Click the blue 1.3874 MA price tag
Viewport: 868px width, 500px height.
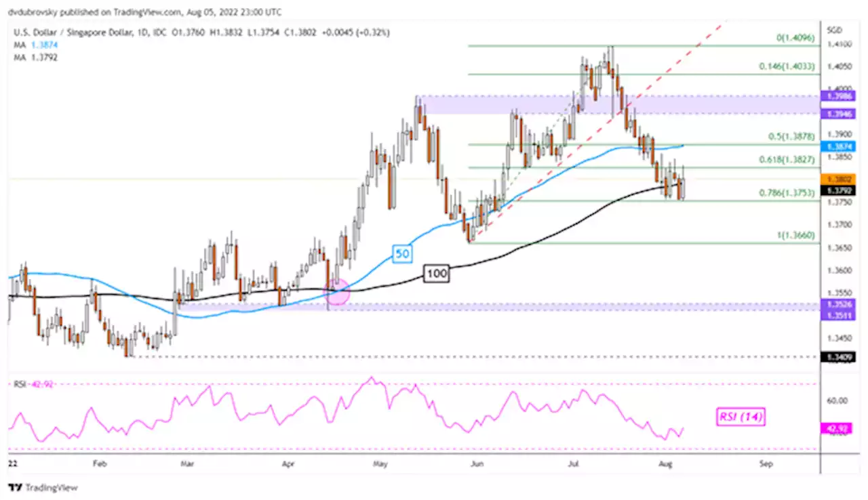click(x=837, y=146)
